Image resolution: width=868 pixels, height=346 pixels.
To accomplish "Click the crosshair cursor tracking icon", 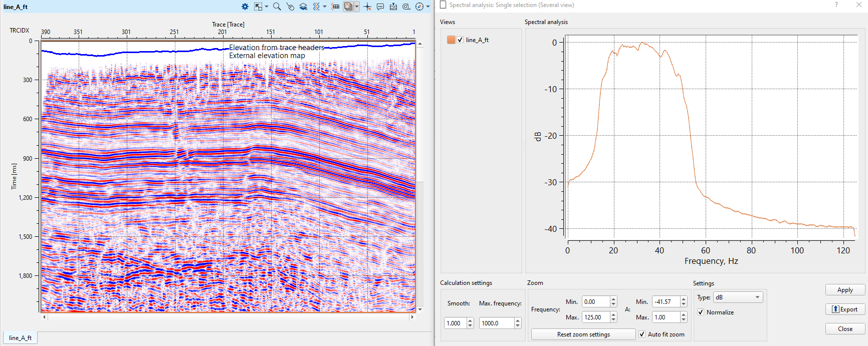I will 367,7.
